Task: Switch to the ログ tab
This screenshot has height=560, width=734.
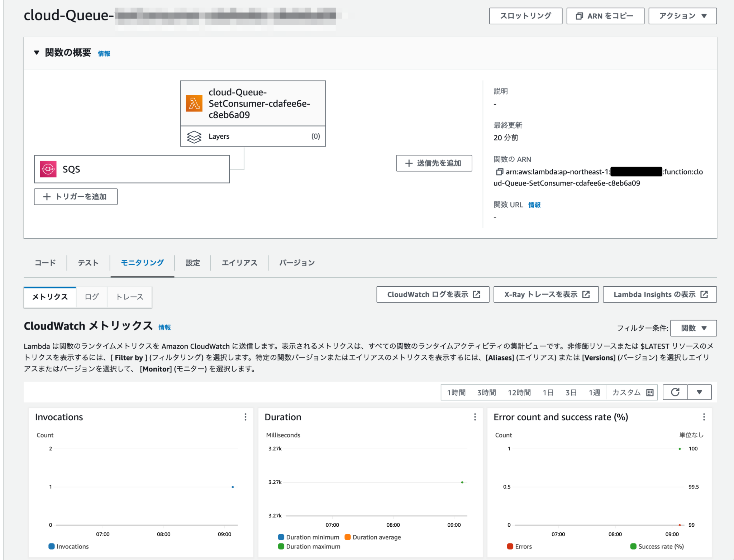Action: [91, 297]
